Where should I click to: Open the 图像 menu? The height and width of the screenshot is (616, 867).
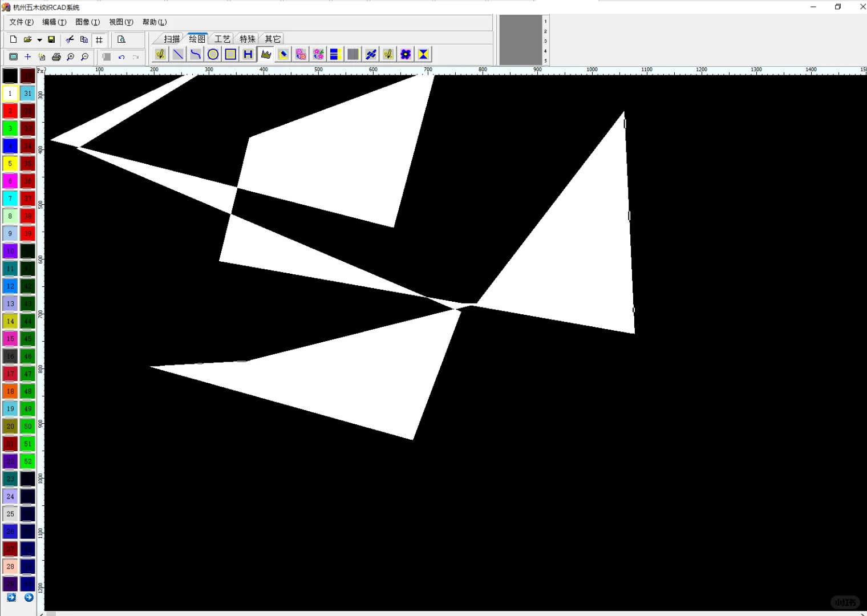pos(87,22)
